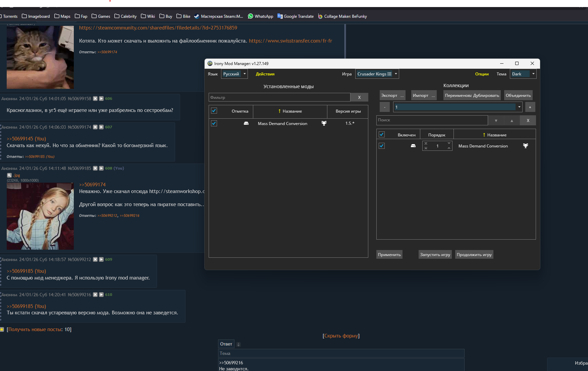Uncheck Mass Demand Conversion in installed mods list

[x=214, y=123]
